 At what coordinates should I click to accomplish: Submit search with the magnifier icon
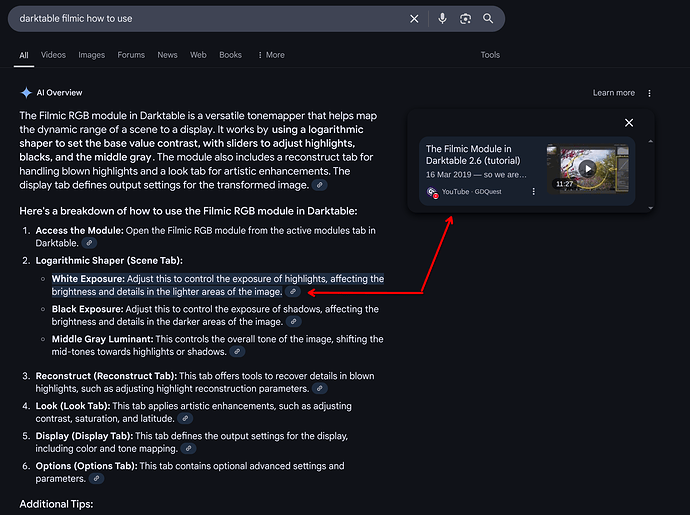point(488,18)
